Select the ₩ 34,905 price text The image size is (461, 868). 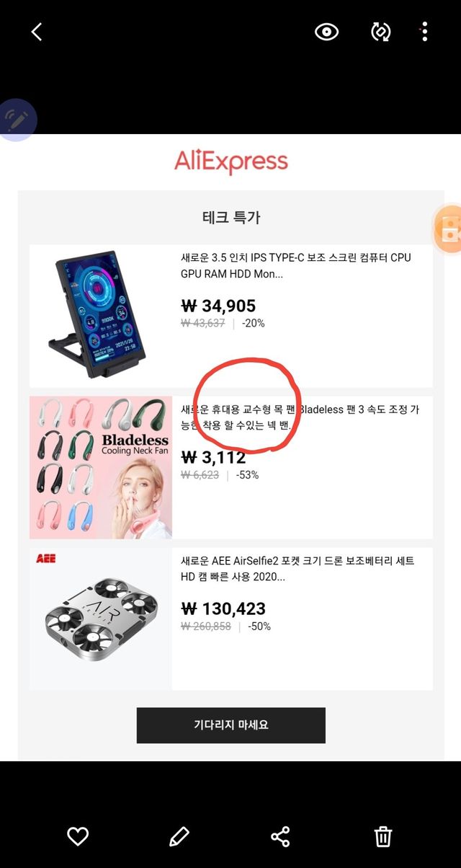tap(218, 306)
